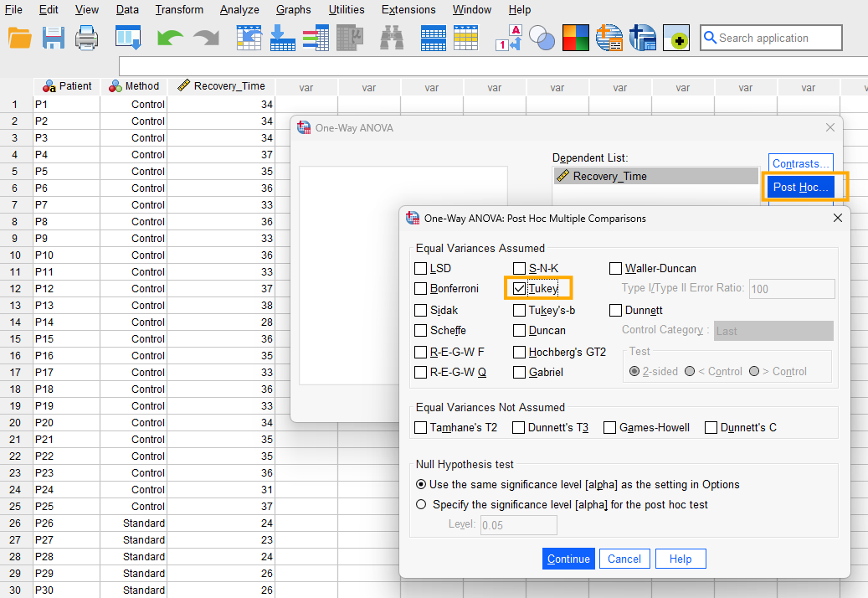Uncheck the Tukey test checkbox
This screenshot has width=868, height=598.
[x=519, y=289]
